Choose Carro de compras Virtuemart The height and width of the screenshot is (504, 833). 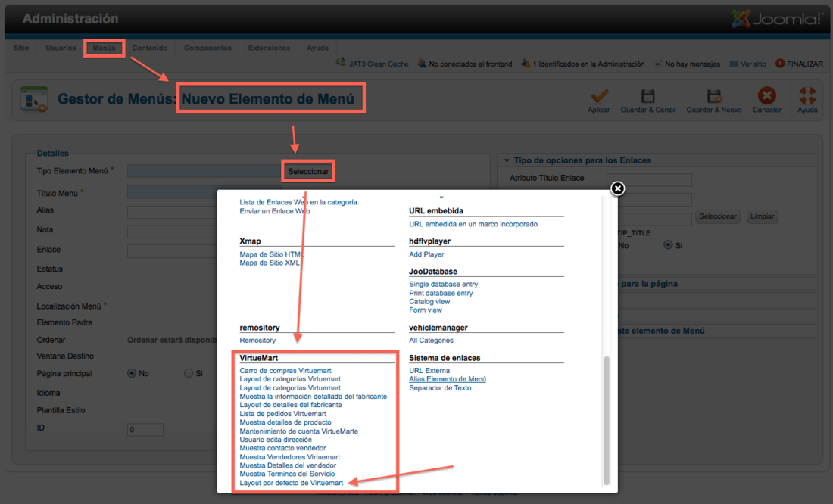click(x=285, y=371)
